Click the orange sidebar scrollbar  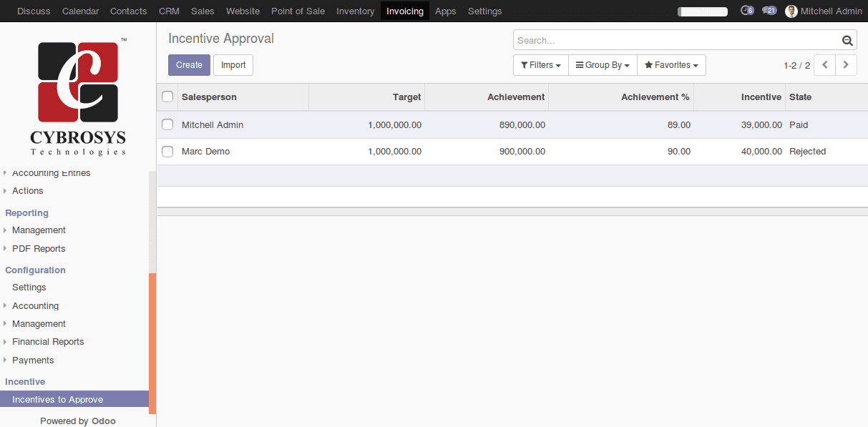(152, 344)
